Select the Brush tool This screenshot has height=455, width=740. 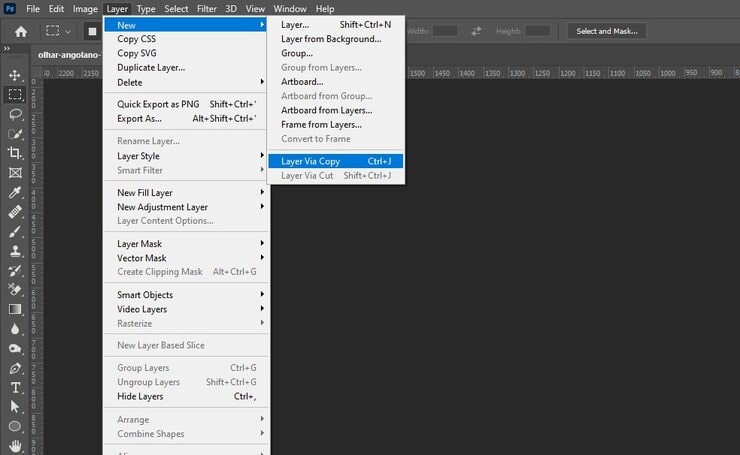click(15, 231)
